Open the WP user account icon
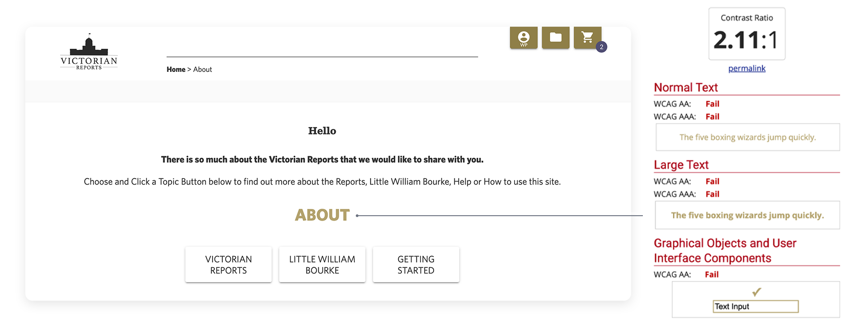This screenshot has width=868, height=331. (x=524, y=38)
